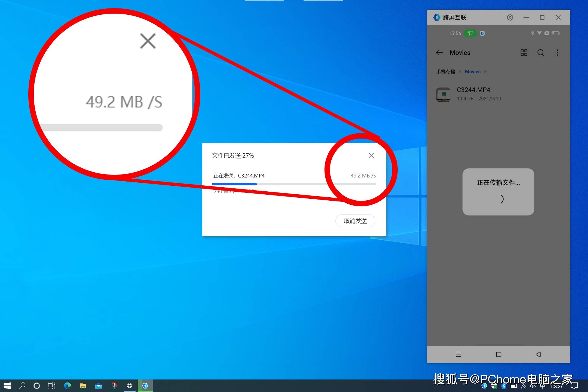Tap the phone back triangle button
Screen dimensions: 588x392
tap(538, 354)
